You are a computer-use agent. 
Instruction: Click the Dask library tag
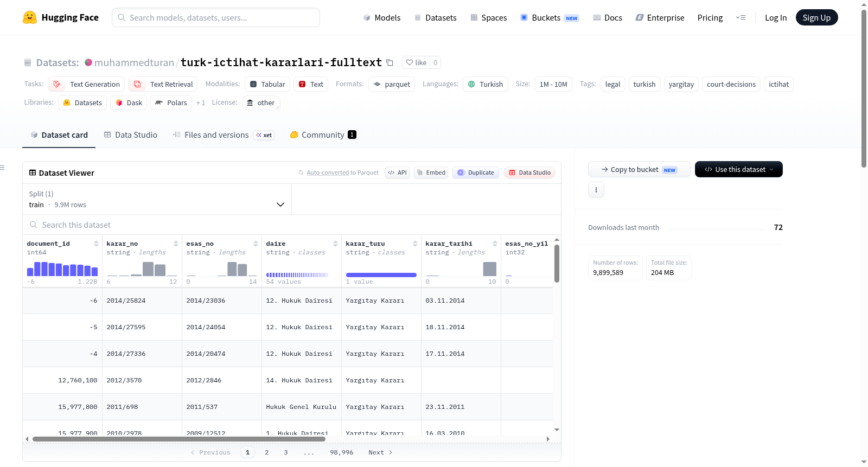(129, 103)
